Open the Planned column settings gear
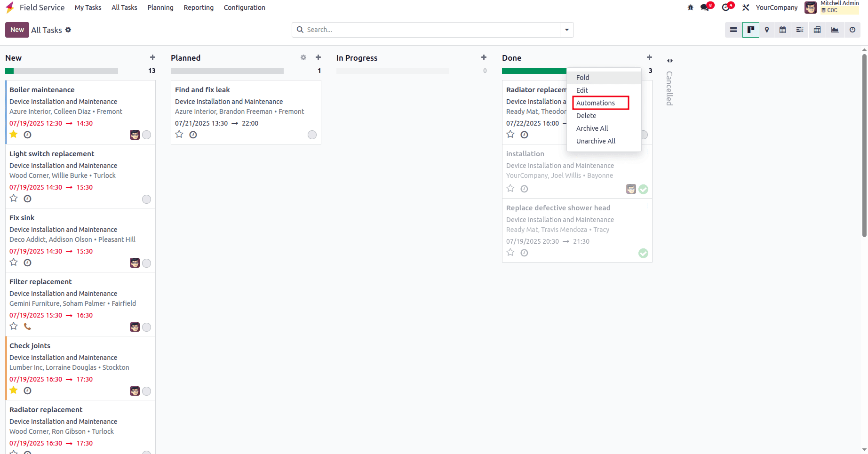 pyautogui.click(x=303, y=57)
